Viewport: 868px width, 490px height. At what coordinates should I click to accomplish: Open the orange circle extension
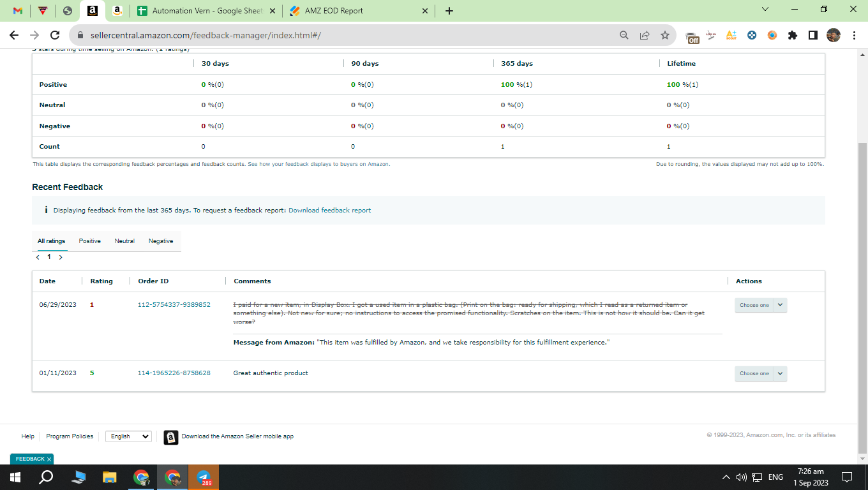pyautogui.click(x=772, y=36)
